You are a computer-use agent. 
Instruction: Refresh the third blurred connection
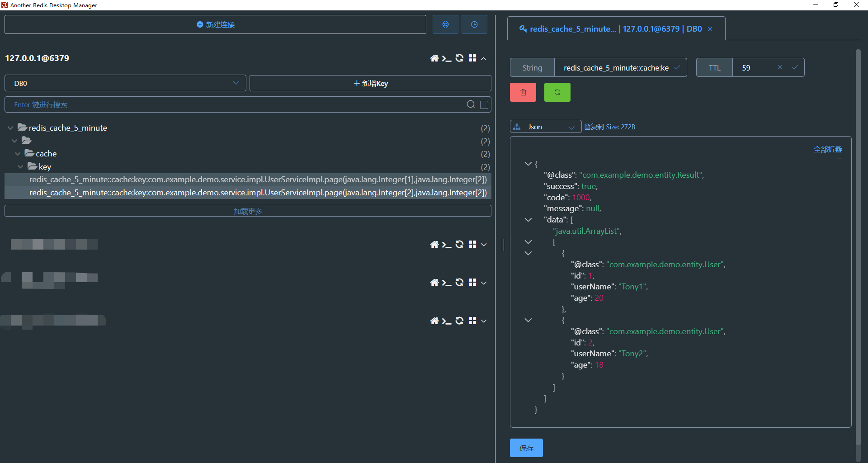tap(459, 321)
